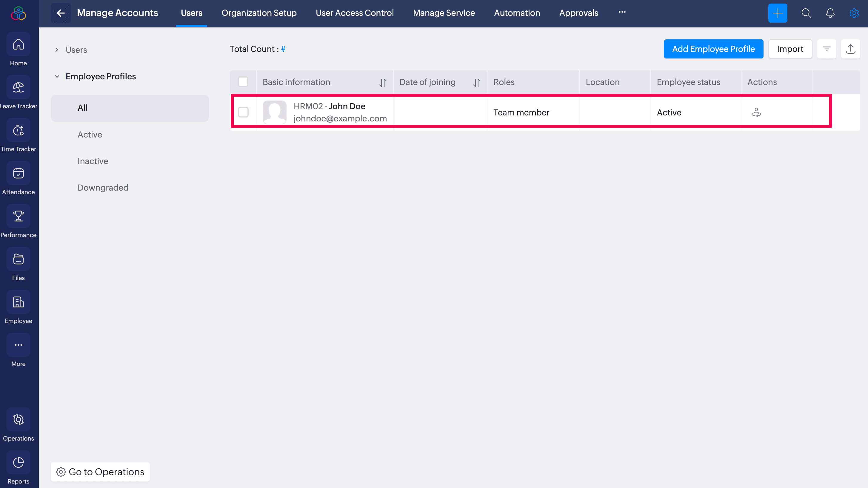Screen dimensions: 868x488
Task: Sort by Date of joining column
Action: 476,83
